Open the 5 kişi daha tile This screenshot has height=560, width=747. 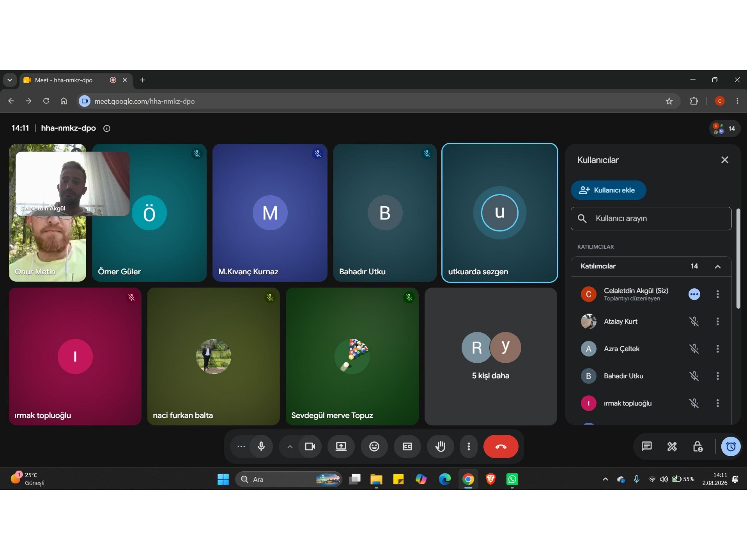(x=490, y=356)
